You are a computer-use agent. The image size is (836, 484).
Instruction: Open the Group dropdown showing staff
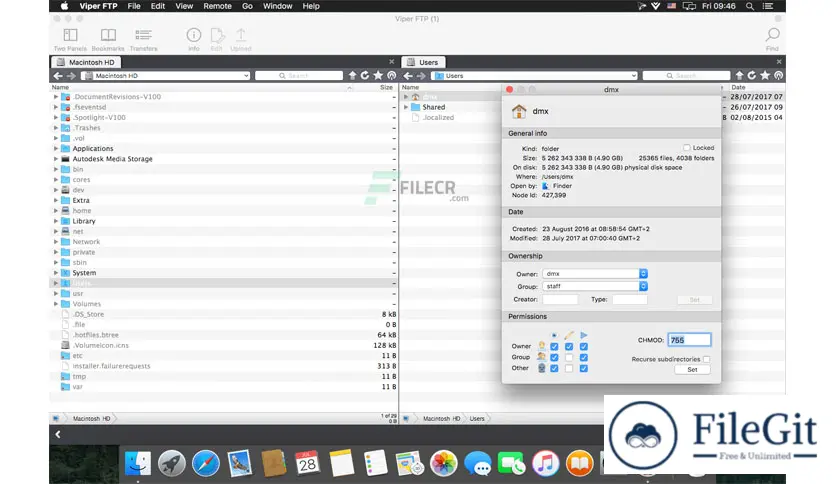[x=595, y=286]
